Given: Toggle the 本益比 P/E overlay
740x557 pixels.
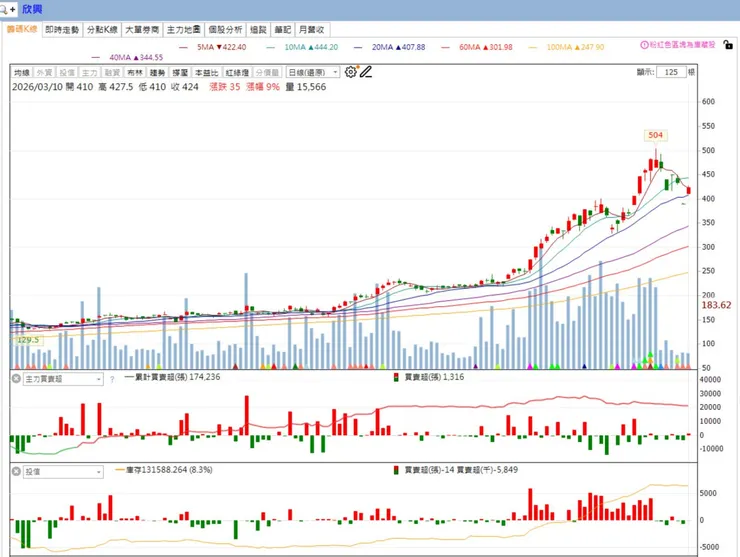Looking at the screenshot, I should coord(207,72).
